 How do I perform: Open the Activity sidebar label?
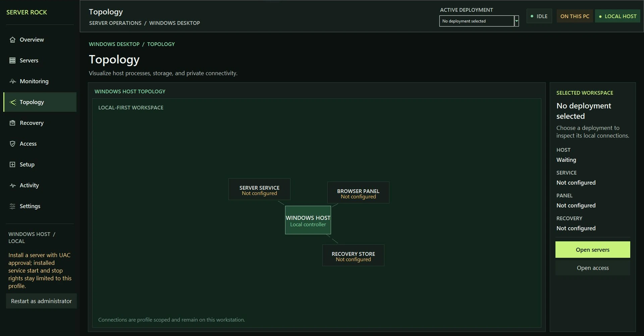click(x=29, y=185)
